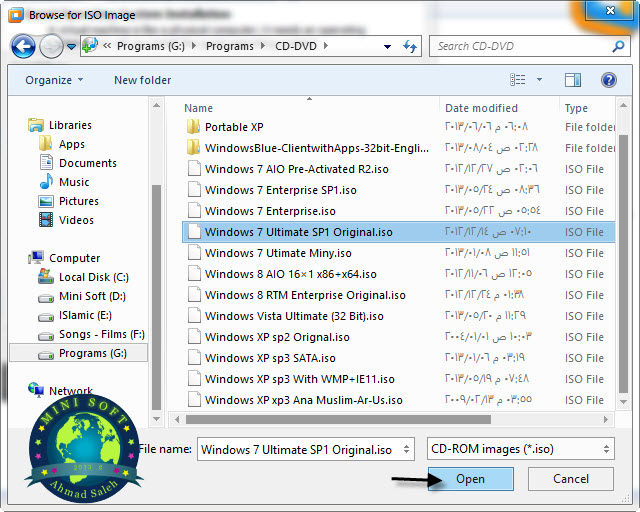The image size is (640, 512).
Task: Click the change view icon
Action: (x=518, y=80)
